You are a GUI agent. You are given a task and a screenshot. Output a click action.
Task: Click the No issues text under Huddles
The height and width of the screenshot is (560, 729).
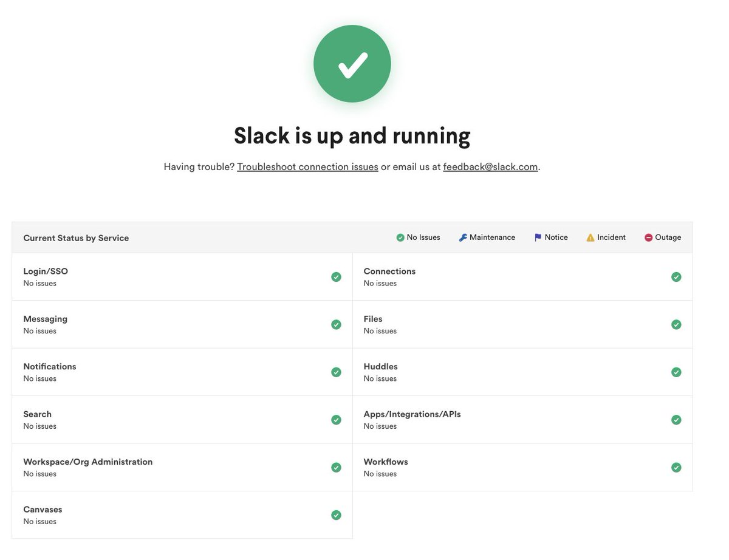(x=380, y=379)
